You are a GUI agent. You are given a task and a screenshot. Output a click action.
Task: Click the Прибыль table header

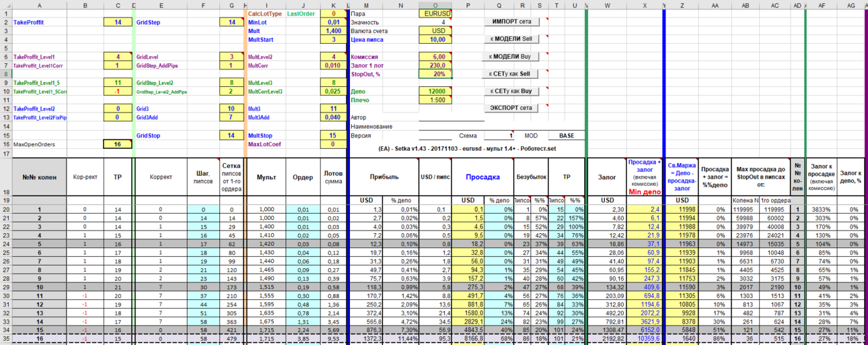click(384, 177)
